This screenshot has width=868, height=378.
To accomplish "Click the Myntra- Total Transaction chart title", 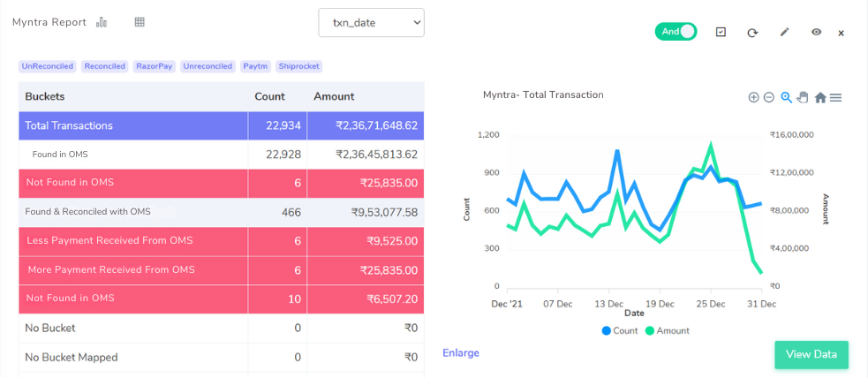I will tap(543, 94).
